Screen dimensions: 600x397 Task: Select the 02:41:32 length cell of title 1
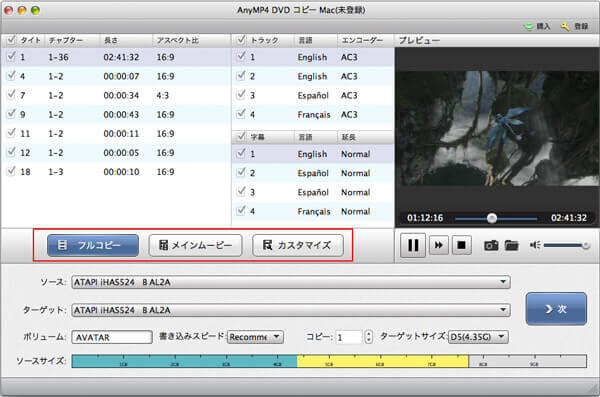pyautogui.click(x=121, y=57)
